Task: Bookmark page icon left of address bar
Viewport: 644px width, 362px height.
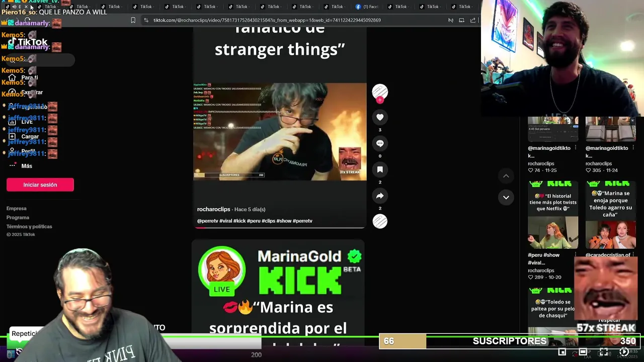Action: [133, 20]
